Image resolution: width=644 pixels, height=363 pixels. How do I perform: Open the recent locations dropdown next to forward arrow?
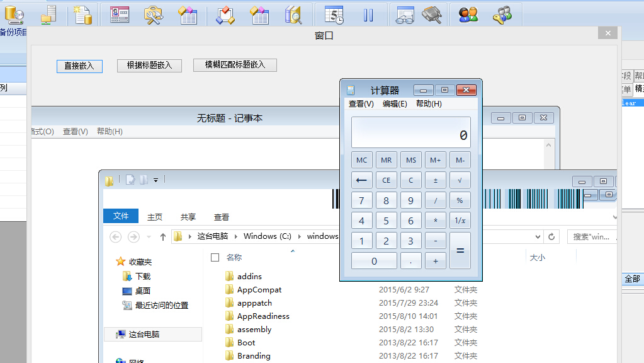(x=149, y=237)
